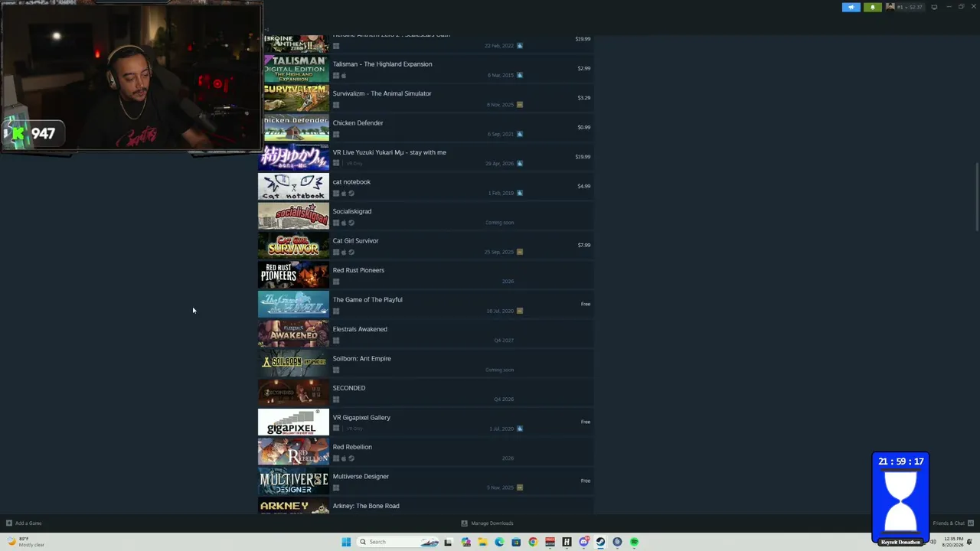Click the $0.99 price for Chicken Defender
This screenshot has height=551, width=980.
click(x=584, y=128)
